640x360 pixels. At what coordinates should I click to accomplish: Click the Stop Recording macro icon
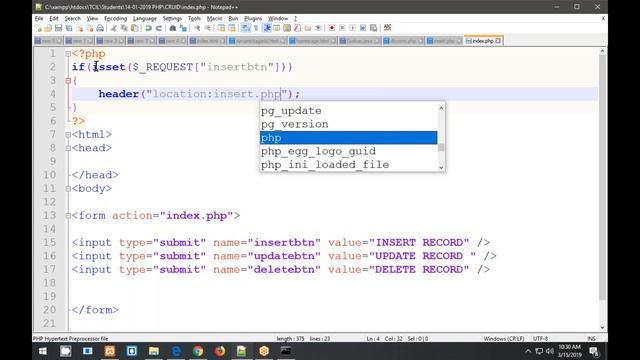point(342,28)
